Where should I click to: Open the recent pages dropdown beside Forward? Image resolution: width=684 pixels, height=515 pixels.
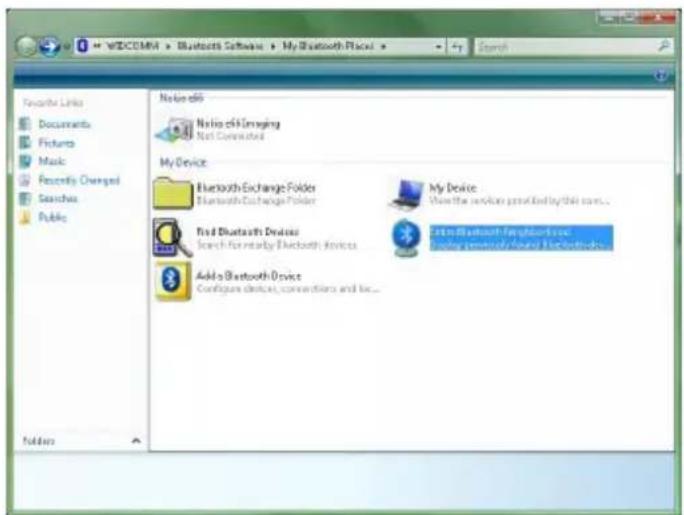[67, 47]
